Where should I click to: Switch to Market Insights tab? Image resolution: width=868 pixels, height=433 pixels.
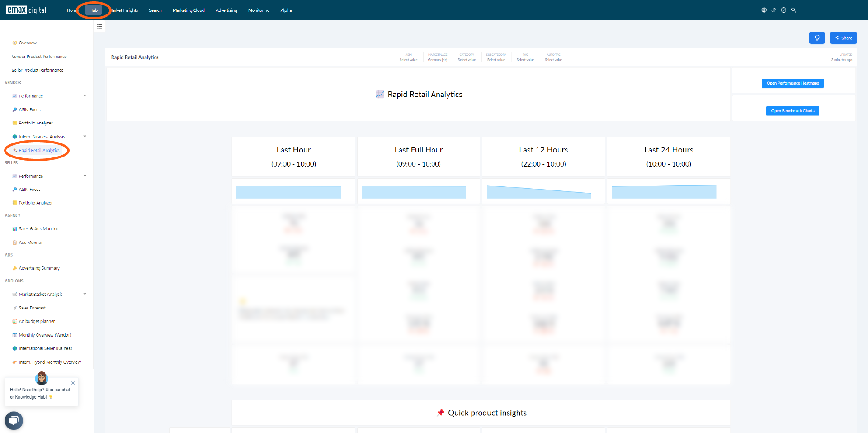coord(124,10)
